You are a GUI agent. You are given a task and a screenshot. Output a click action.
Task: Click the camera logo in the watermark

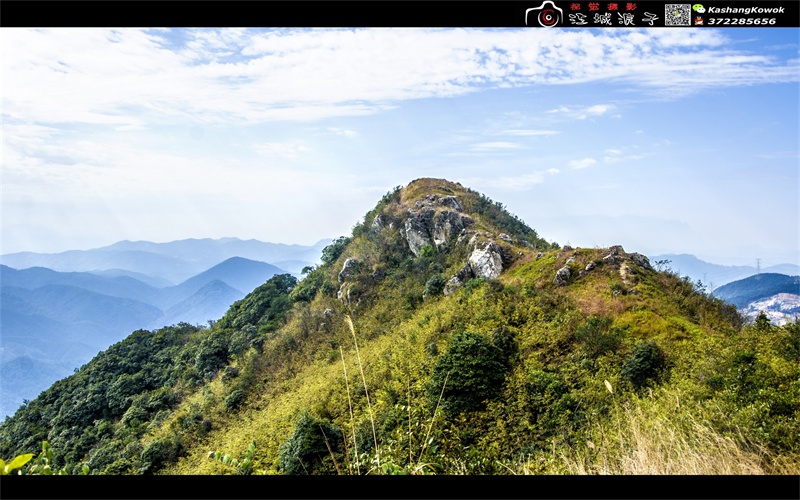pyautogui.click(x=544, y=14)
